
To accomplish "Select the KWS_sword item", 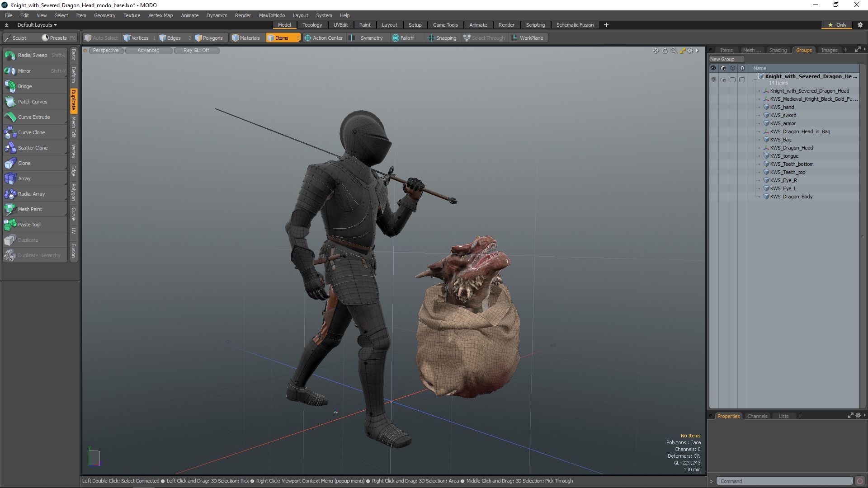I will [x=783, y=115].
